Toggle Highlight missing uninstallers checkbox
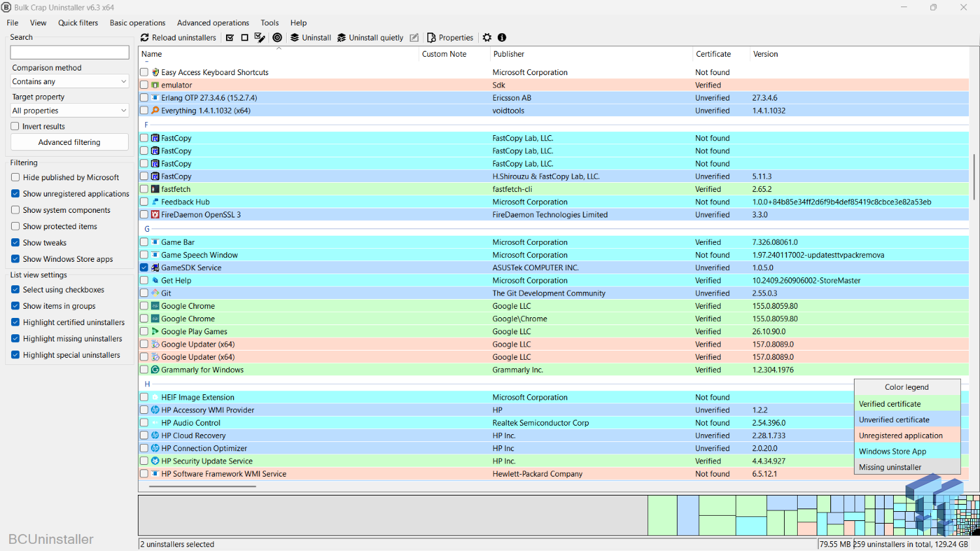 15,339
